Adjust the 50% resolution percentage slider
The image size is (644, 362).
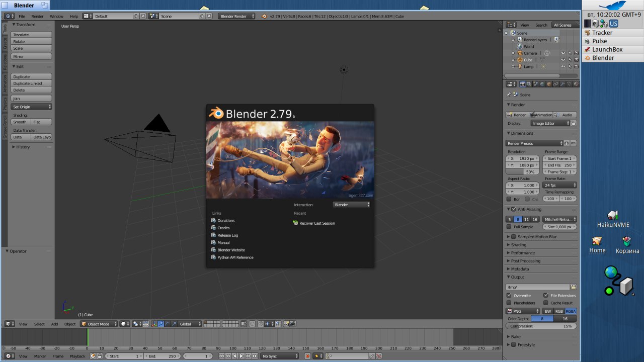[522, 172]
